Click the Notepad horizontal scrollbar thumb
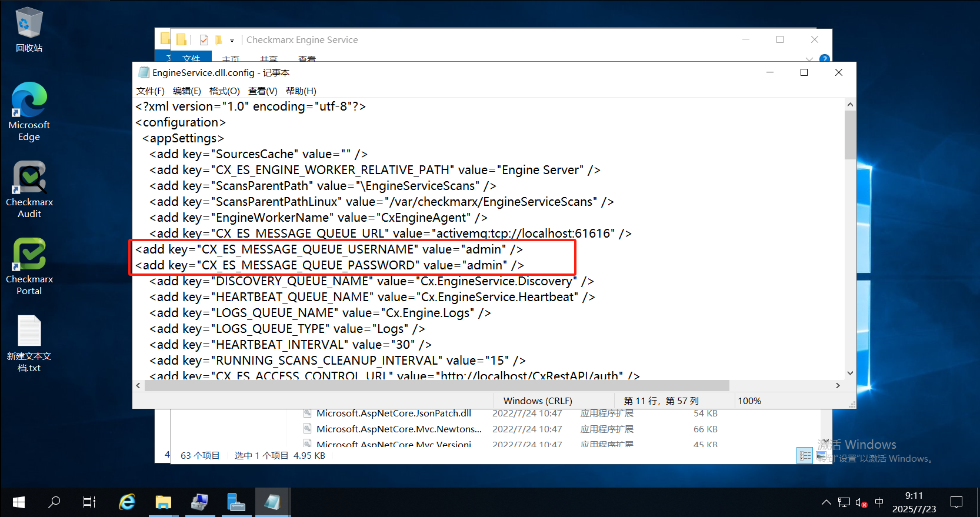 pos(437,386)
